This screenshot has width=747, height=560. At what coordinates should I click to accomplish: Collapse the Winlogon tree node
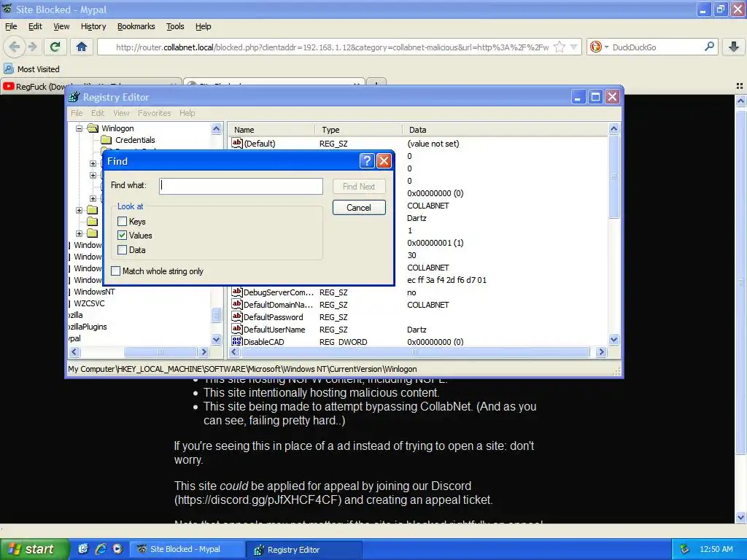tap(79, 128)
